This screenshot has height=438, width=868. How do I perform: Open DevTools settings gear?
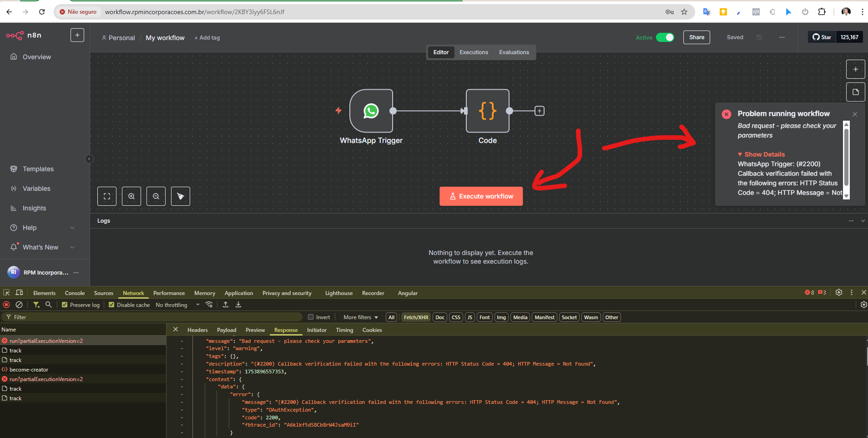839,292
